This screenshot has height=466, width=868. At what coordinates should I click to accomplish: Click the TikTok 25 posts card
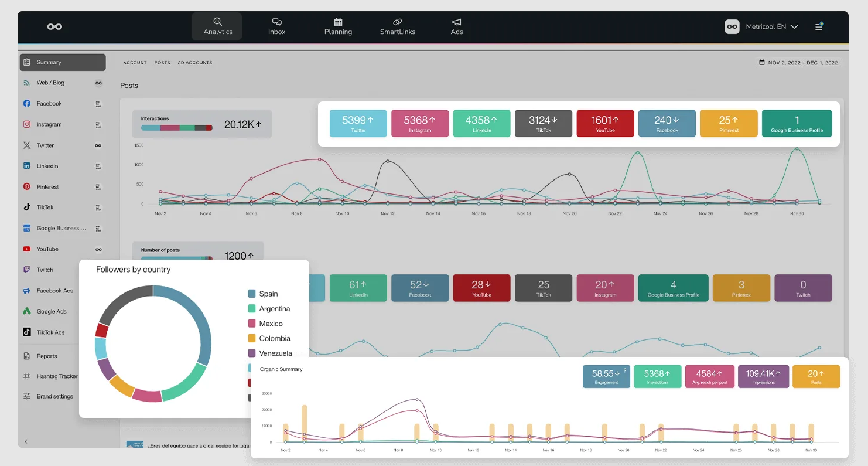tap(544, 288)
